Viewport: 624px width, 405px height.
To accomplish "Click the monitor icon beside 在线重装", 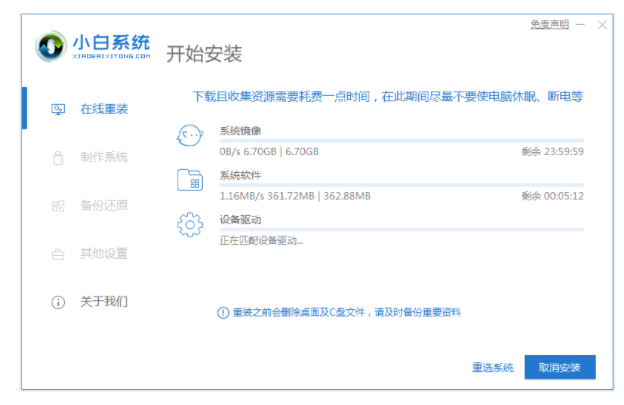I will point(58,108).
